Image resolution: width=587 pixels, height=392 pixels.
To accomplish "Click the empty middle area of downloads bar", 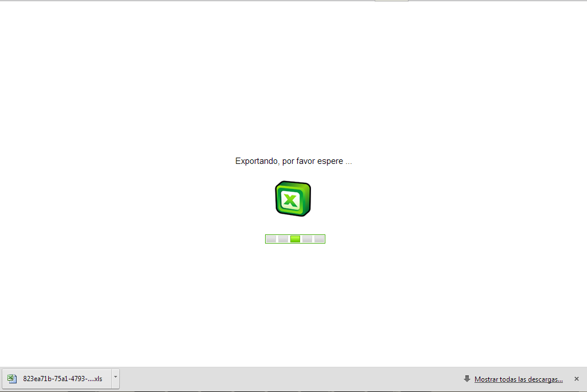I will pos(287,379).
